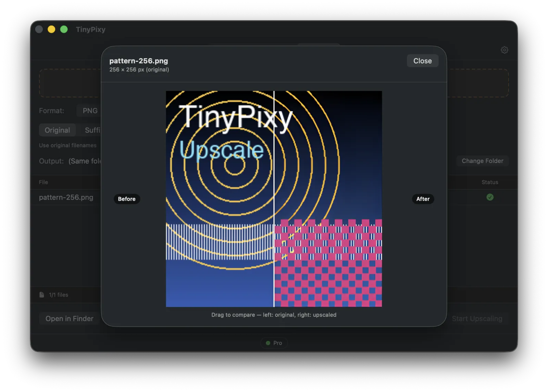Viewport: 548px width, 392px height.
Task: Click the Status column header
Action: 490,182
